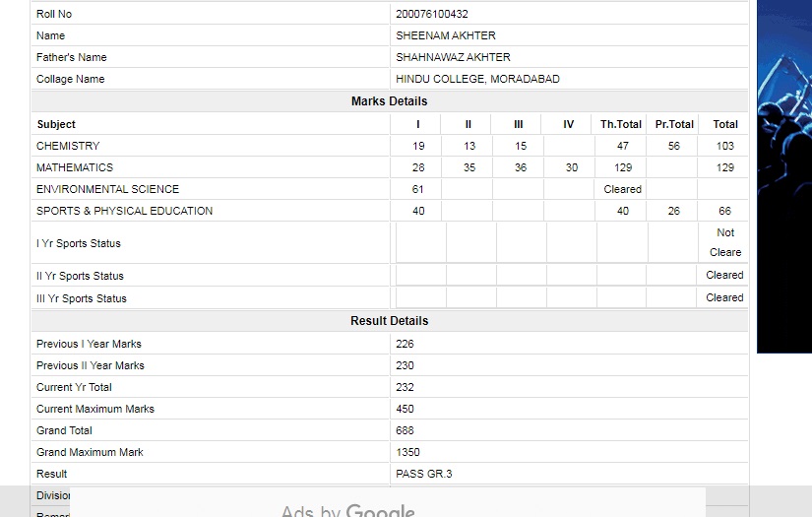Click Chemistry practical total 56
812x517 pixels.
point(674,146)
